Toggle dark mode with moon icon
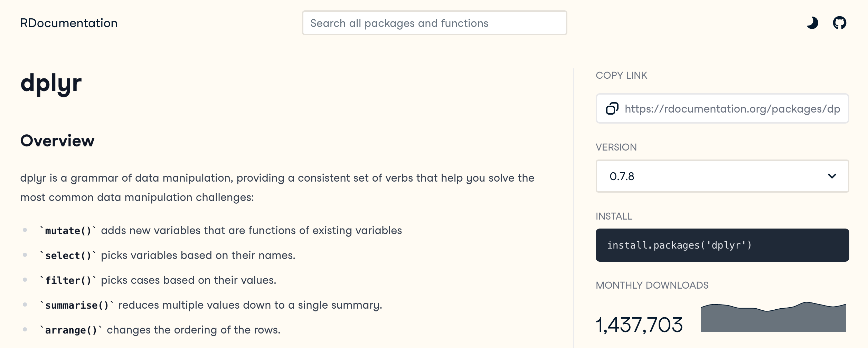The width and height of the screenshot is (868, 348). point(812,23)
